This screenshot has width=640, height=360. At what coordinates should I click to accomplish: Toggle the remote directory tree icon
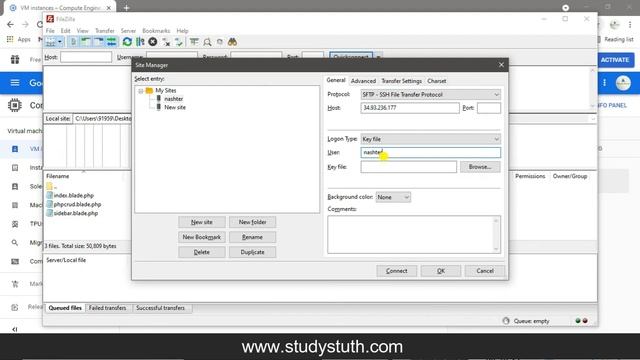(x=98, y=42)
